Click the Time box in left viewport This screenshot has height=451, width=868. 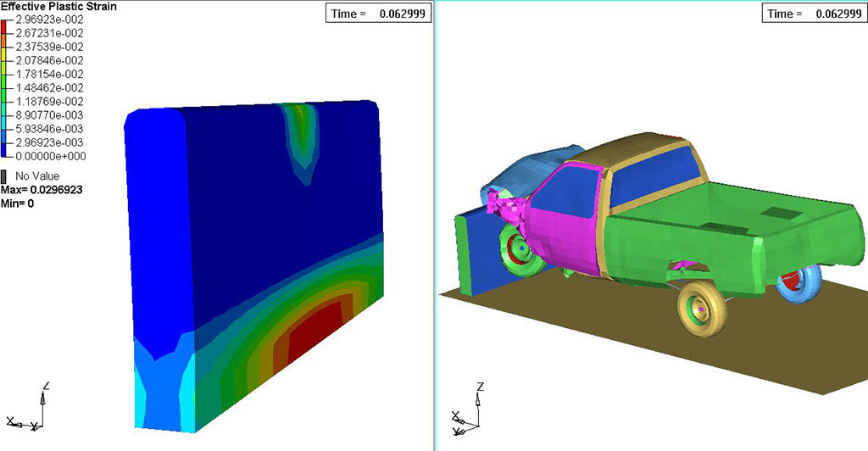pyautogui.click(x=379, y=14)
